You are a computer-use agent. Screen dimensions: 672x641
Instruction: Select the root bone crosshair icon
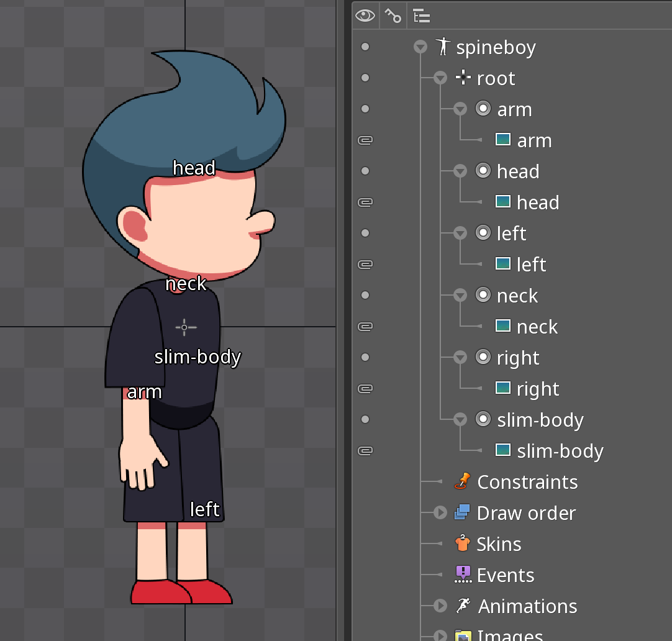tap(463, 78)
